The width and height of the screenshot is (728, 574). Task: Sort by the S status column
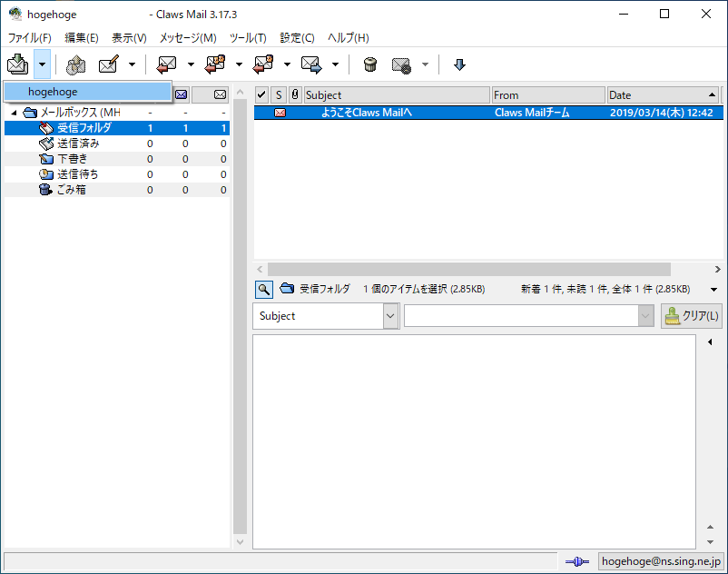pyautogui.click(x=279, y=94)
